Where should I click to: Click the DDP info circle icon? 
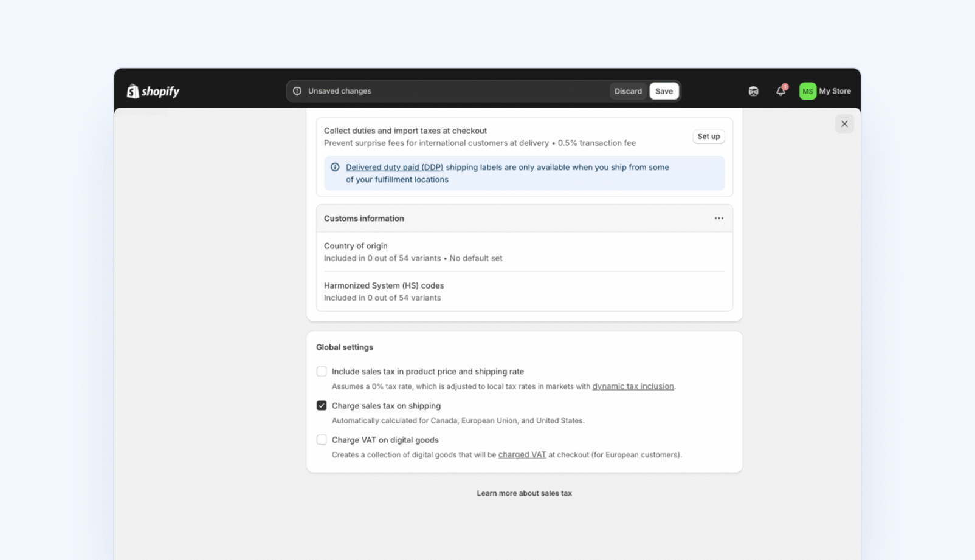[335, 167]
